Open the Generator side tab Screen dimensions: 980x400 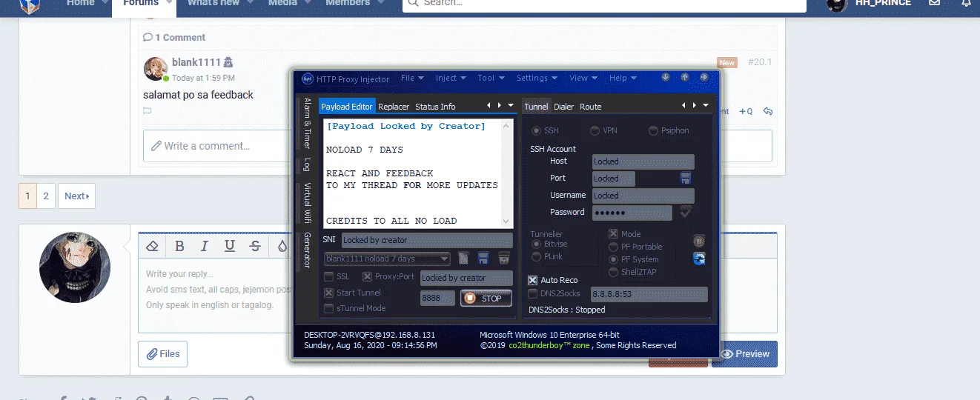pyautogui.click(x=307, y=250)
